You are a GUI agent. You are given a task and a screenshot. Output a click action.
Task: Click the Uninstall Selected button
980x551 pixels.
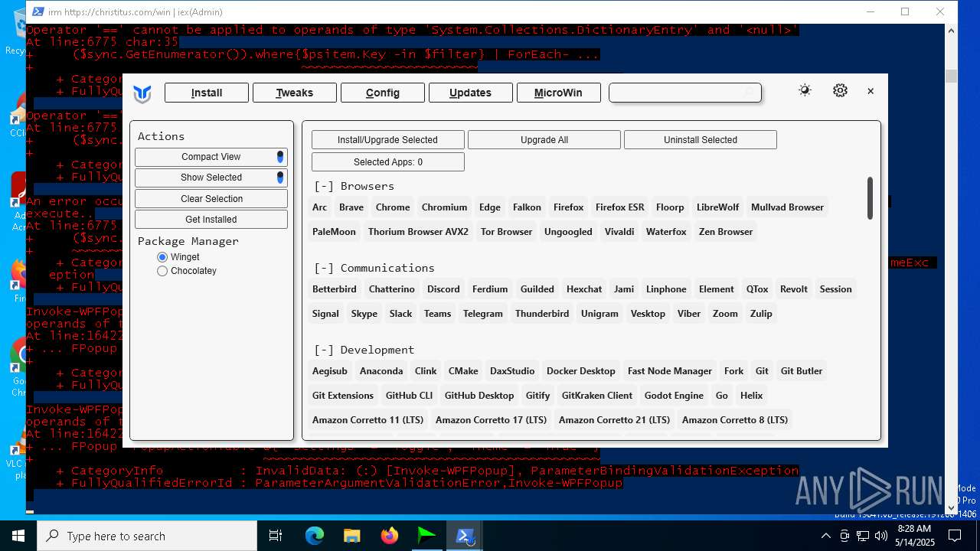701,140
